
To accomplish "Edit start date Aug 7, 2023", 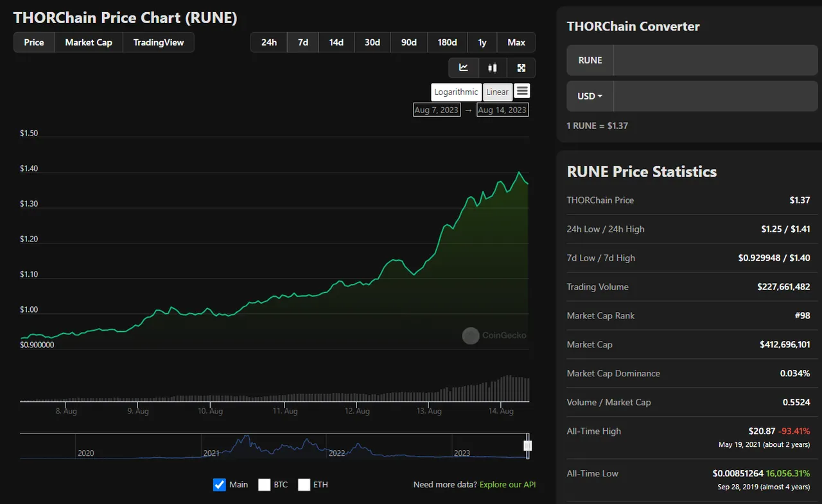I will (x=437, y=110).
